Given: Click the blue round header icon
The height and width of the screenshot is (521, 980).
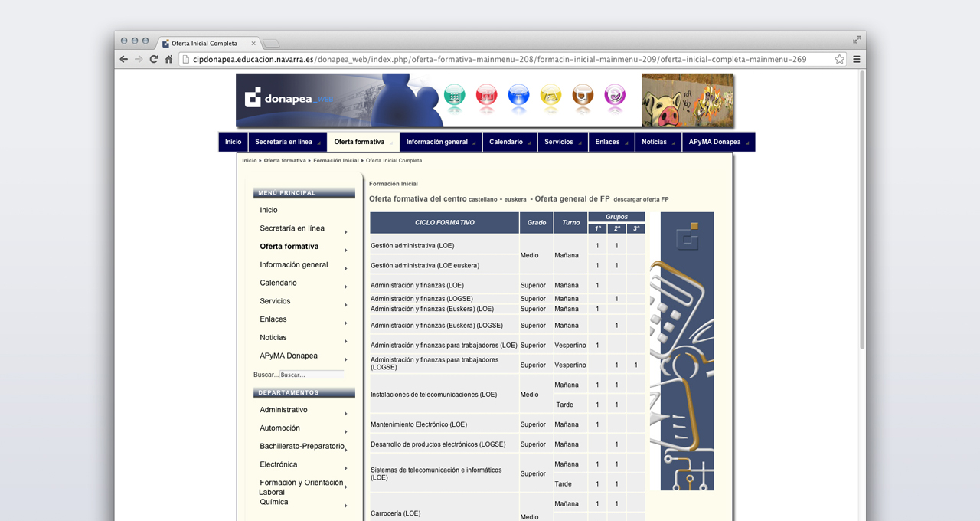Looking at the screenshot, I should pyautogui.click(x=518, y=96).
